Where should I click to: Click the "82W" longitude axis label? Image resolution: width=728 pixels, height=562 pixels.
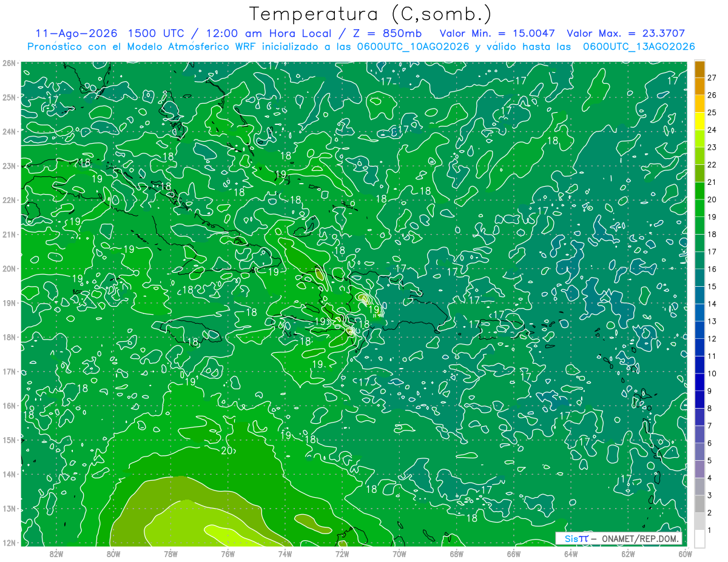click(x=56, y=554)
